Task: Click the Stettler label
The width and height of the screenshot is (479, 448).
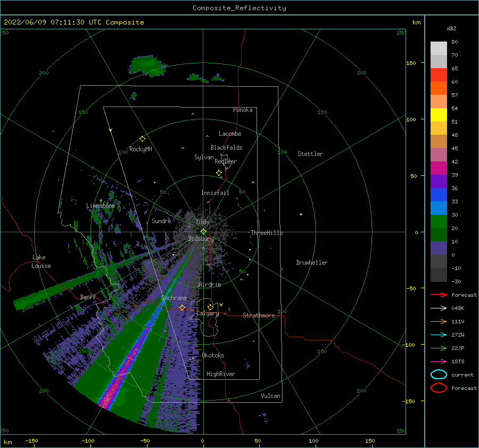Action: tap(310, 154)
